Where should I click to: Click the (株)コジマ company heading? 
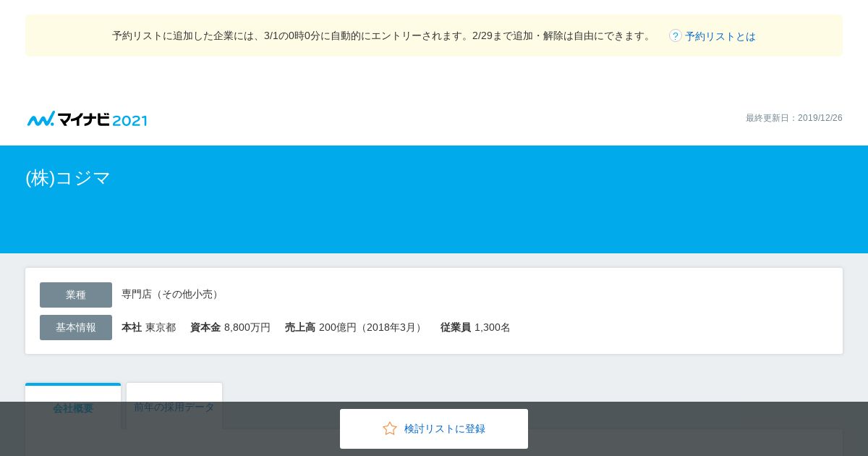coord(68,178)
